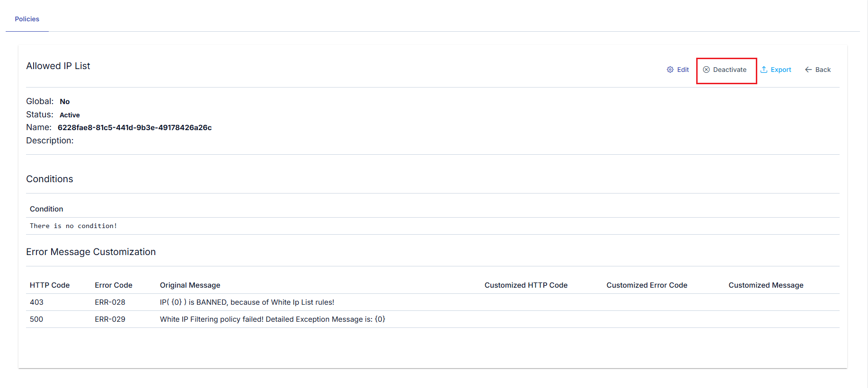Click the Customized HTTP Code column header
Image resolution: width=868 pixels, height=388 pixels.
(x=526, y=285)
